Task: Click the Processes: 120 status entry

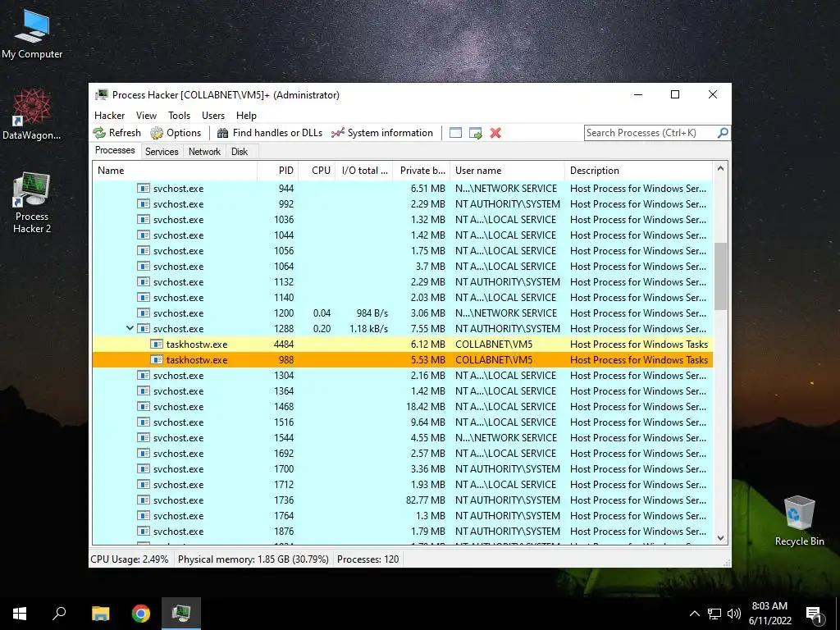Action: 367,559
